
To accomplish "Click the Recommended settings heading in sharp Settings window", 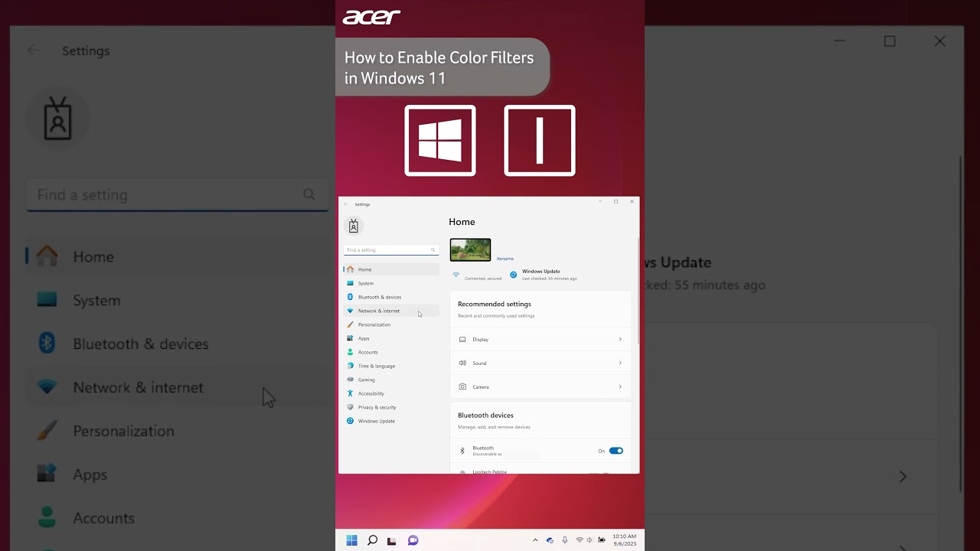I will tap(495, 304).
